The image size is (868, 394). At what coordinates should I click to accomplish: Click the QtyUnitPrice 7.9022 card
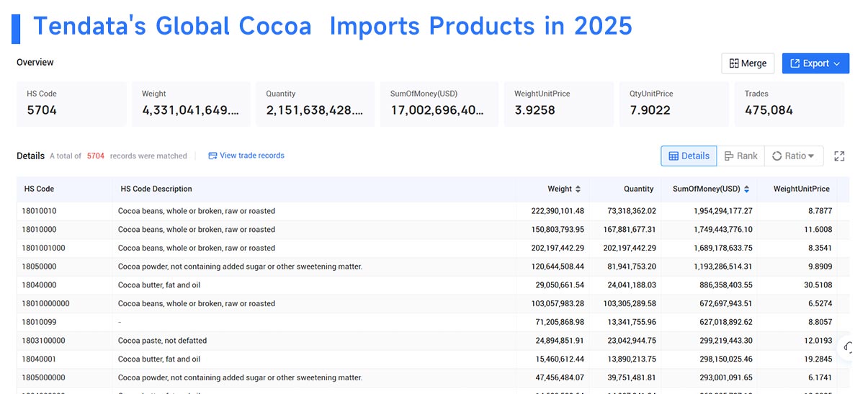coord(674,104)
